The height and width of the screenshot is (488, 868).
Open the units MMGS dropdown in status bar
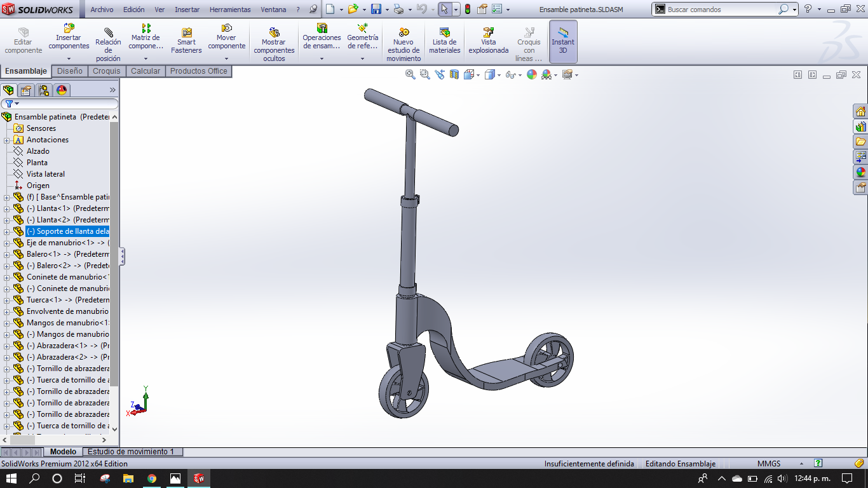coord(801,464)
